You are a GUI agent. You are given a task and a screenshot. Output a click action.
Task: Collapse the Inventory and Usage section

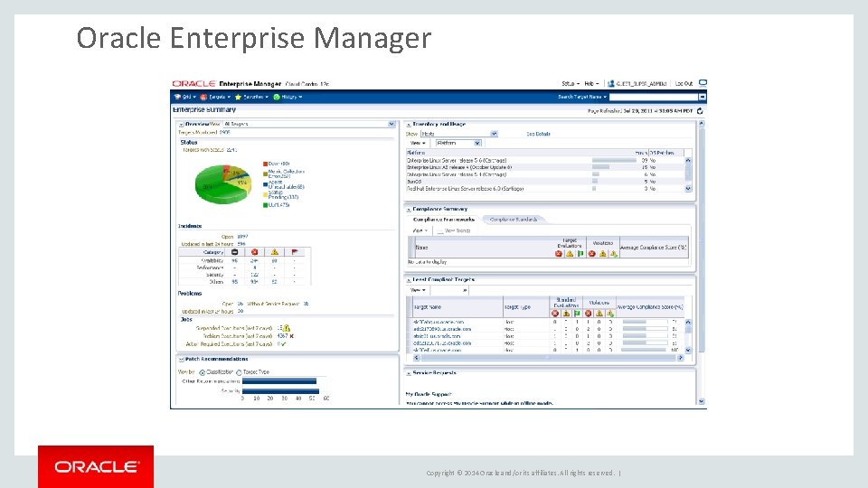coord(409,125)
